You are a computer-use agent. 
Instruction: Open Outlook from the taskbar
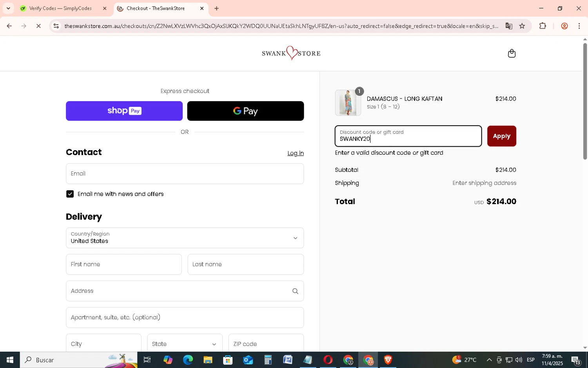coord(248,360)
